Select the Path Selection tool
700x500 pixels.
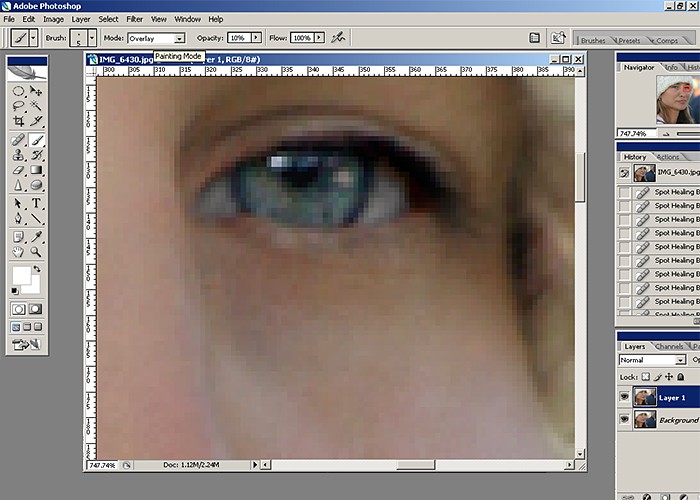(x=18, y=204)
